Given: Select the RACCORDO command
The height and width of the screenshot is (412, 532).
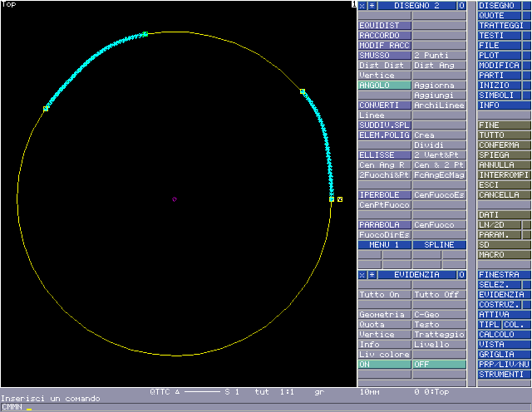Looking at the screenshot, I should (385, 35).
